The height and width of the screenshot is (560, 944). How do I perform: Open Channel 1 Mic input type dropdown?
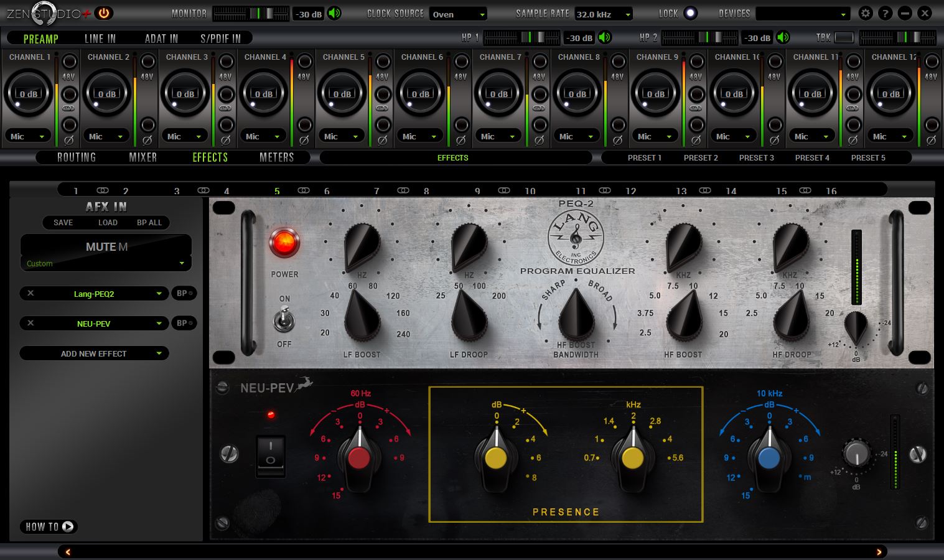(29, 136)
